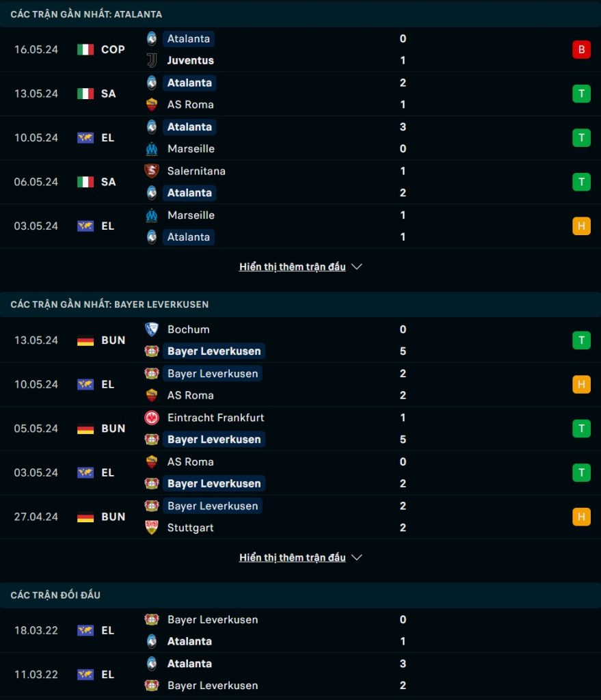The height and width of the screenshot is (700, 601).
Task: Click the red B loss badge for Atalanta vs Juventus
Action: tap(581, 49)
